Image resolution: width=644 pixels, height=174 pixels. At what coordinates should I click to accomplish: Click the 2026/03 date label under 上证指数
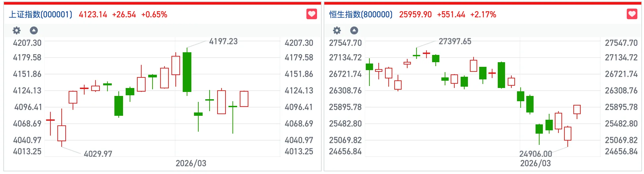point(191,163)
